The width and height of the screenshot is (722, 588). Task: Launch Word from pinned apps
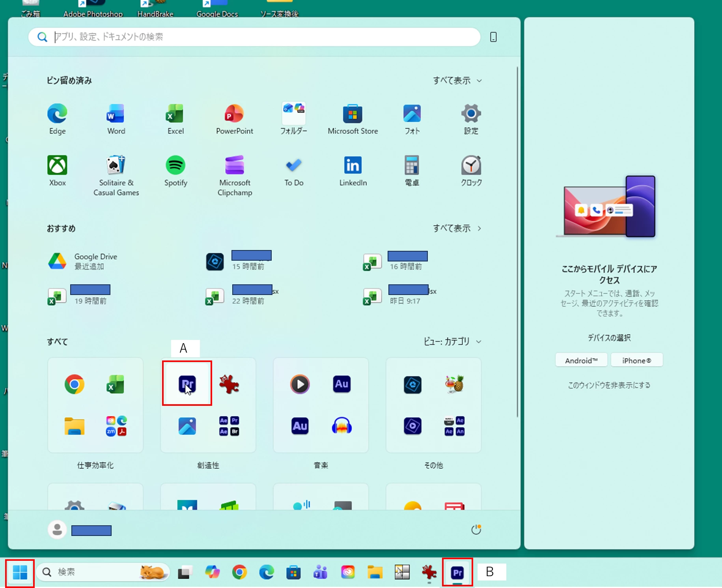click(116, 119)
